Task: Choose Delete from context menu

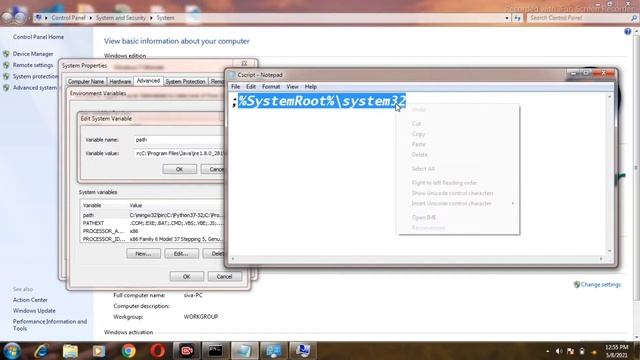Action: point(458,155)
